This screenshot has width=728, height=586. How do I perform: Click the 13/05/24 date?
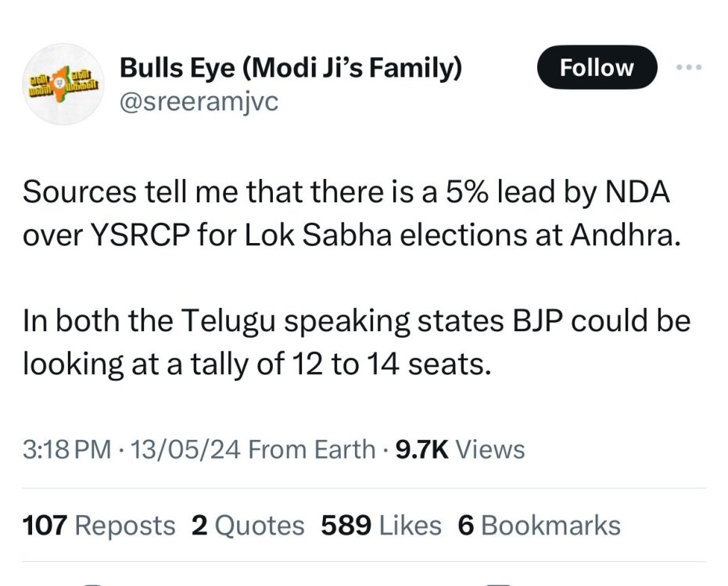click(x=186, y=449)
